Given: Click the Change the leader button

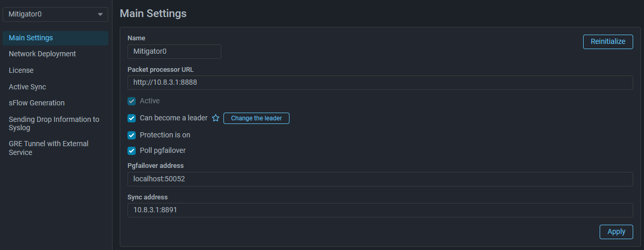Looking at the screenshot, I should pos(256,118).
